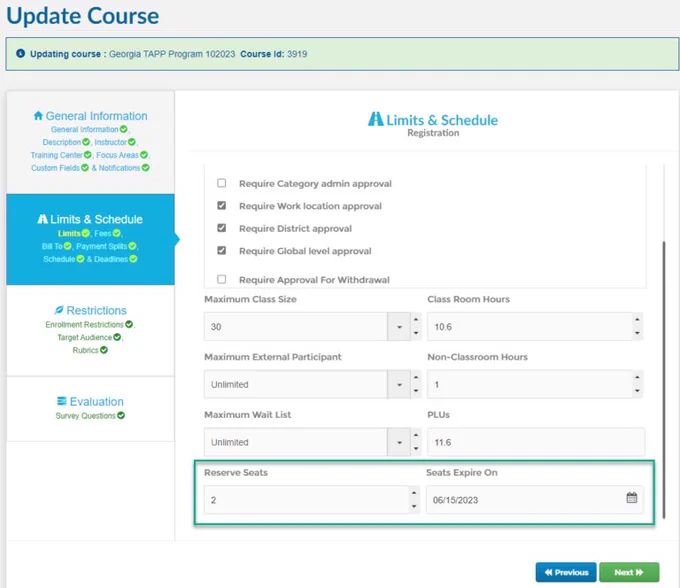Expand the Maximum Class Size dropdown
Viewport: 680px width, 588px height.
click(x=399, y=327)
